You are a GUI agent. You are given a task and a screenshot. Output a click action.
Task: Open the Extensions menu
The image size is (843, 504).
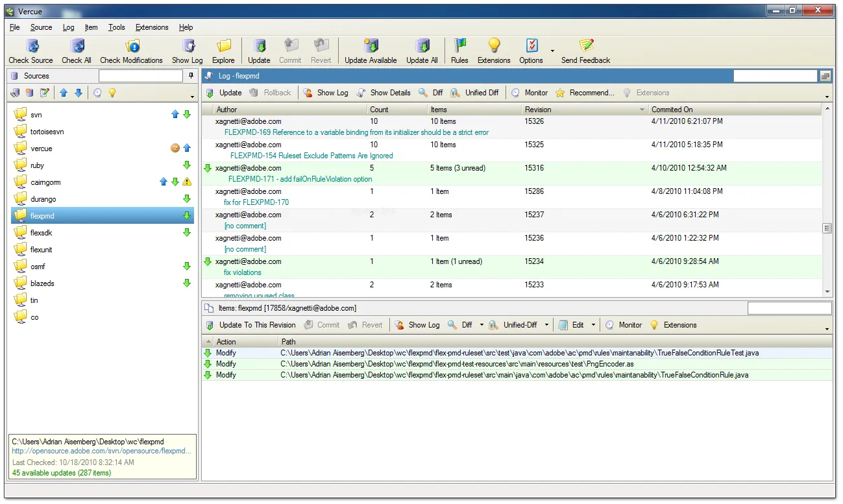(x=151, y=27)
